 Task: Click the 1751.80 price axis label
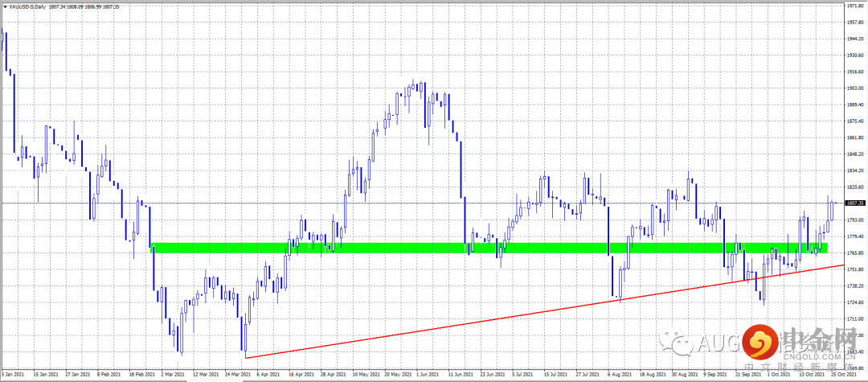855,269
